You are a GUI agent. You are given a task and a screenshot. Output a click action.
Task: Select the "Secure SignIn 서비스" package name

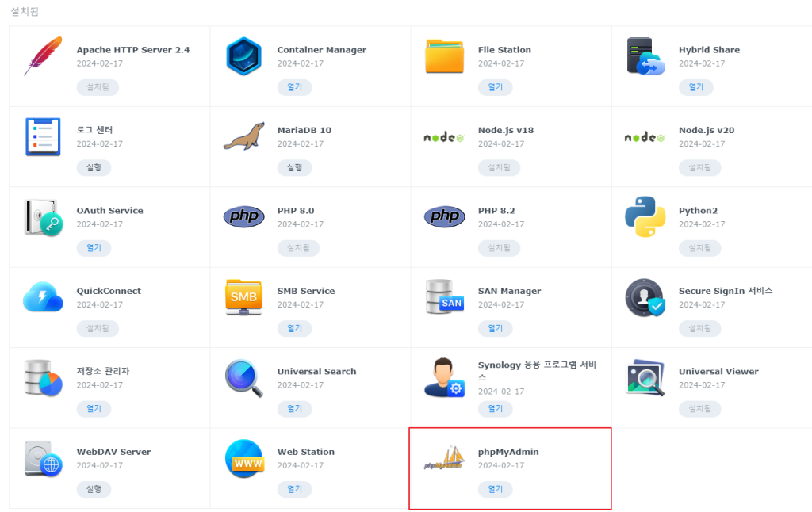(x=726, y=291)
